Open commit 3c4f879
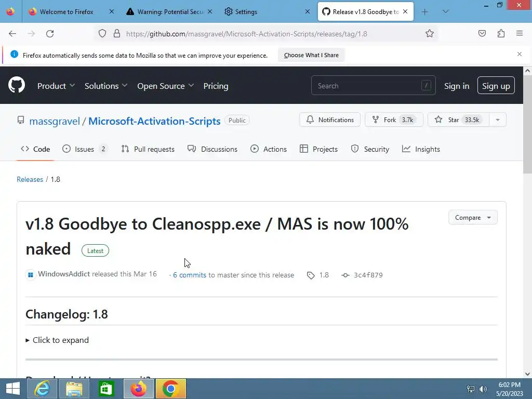The image size is (532, 399). click(x=362, y=275)
